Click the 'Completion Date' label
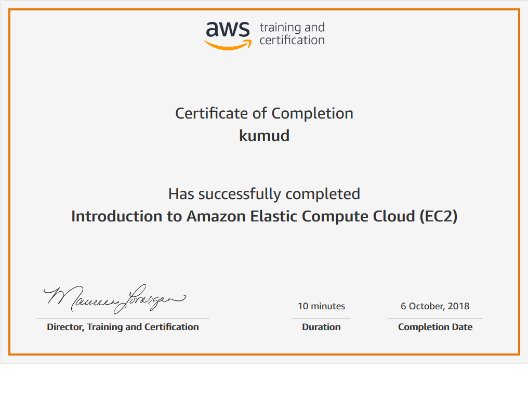Screen dimensions: 528x420 tap(435, 327)
